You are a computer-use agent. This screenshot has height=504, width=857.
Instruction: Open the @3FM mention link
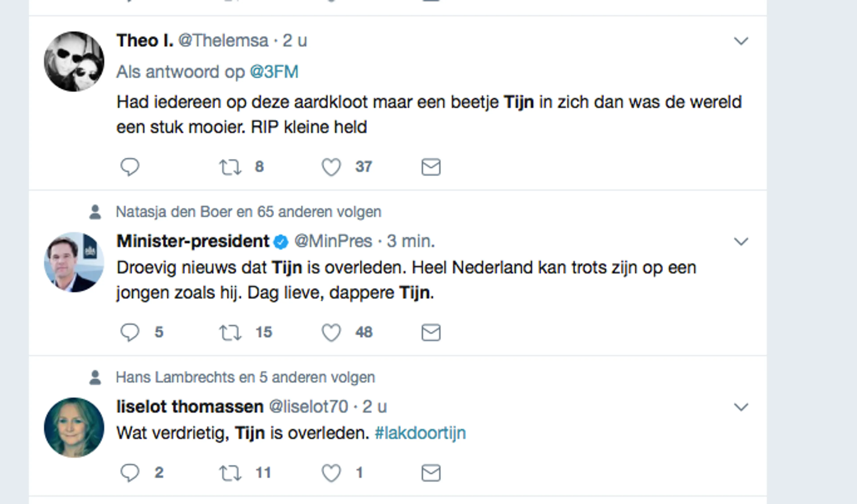pos(274,72)
